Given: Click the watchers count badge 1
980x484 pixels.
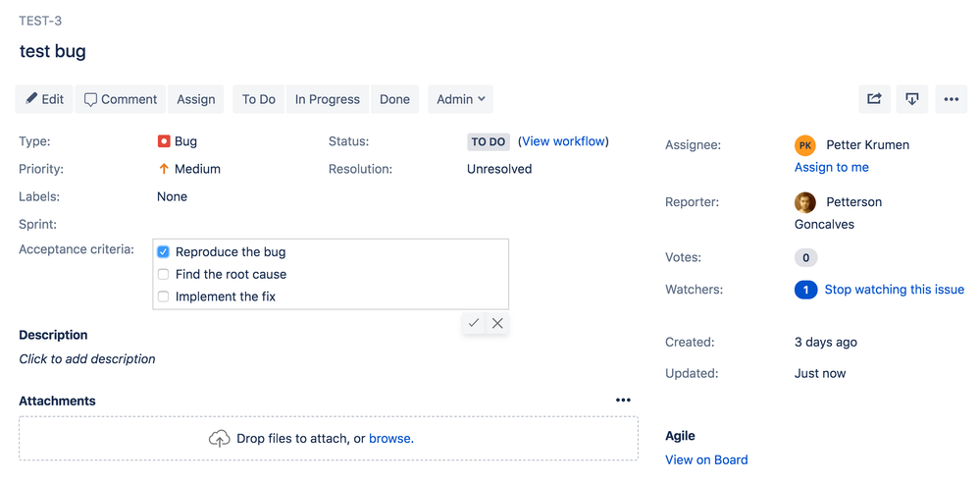Looking at the screenshot, I should 805,291.
